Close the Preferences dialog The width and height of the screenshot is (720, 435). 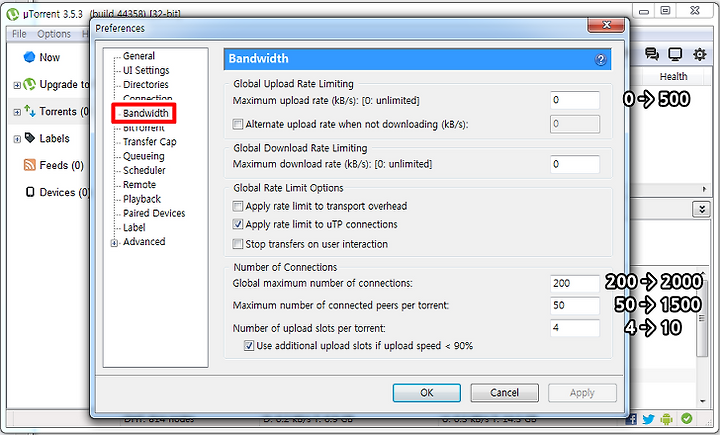pyautogui.click(x=606, y=25)
